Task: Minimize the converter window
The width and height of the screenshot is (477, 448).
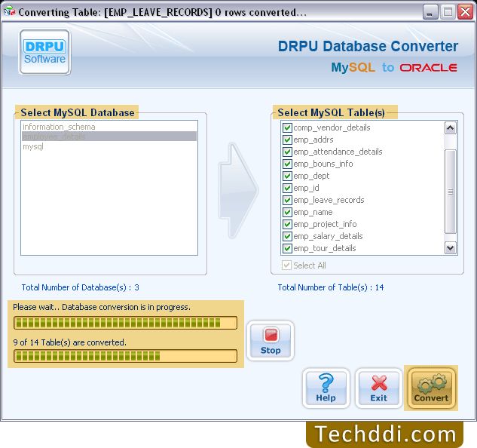Action: coord(430,12)
